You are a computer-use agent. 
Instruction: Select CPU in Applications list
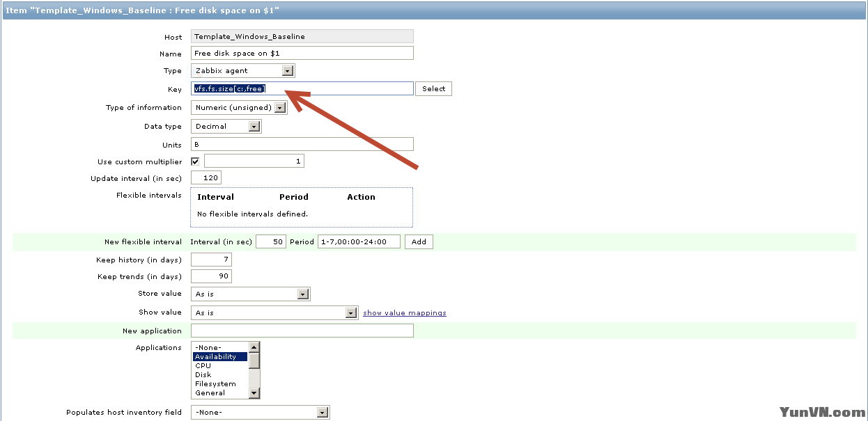pos(220,365)
